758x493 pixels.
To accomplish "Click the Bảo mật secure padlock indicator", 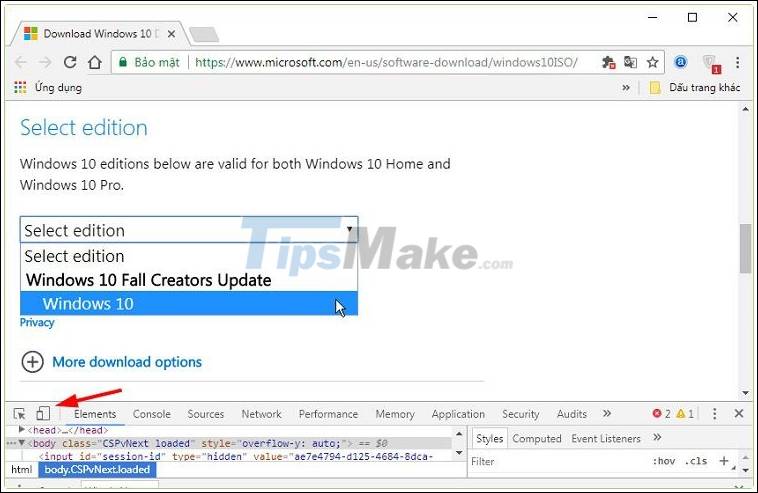I will click(x=149, y=62).
